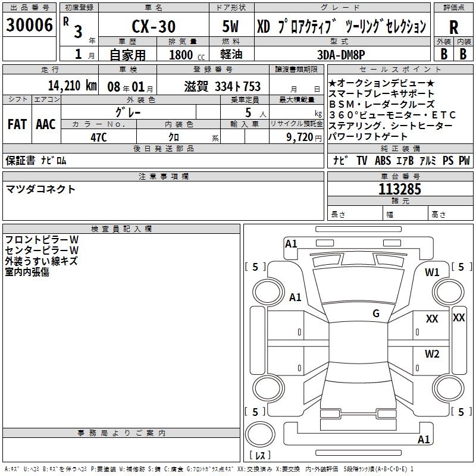The height and width of the screenshot is (476, 476).
Task: Click the A1 mark at front bumper
Action: (291, 244)
